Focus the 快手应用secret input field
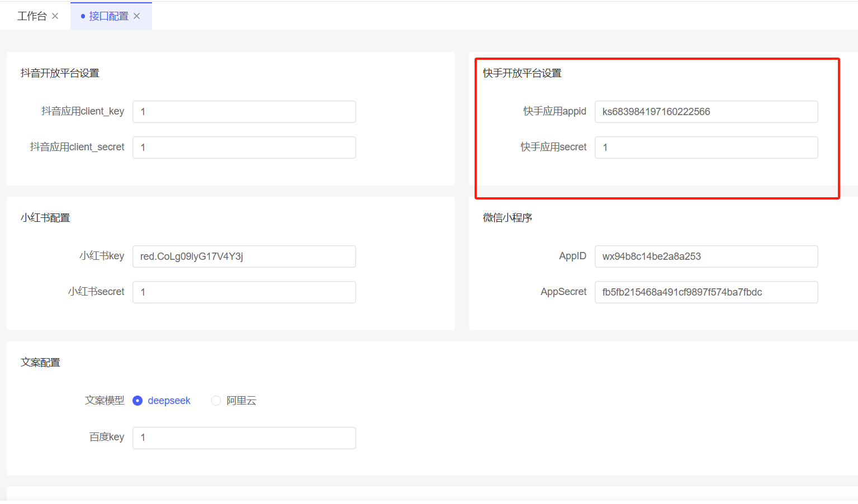The width and height of the screenshot is (858, 504). [706, 148]
